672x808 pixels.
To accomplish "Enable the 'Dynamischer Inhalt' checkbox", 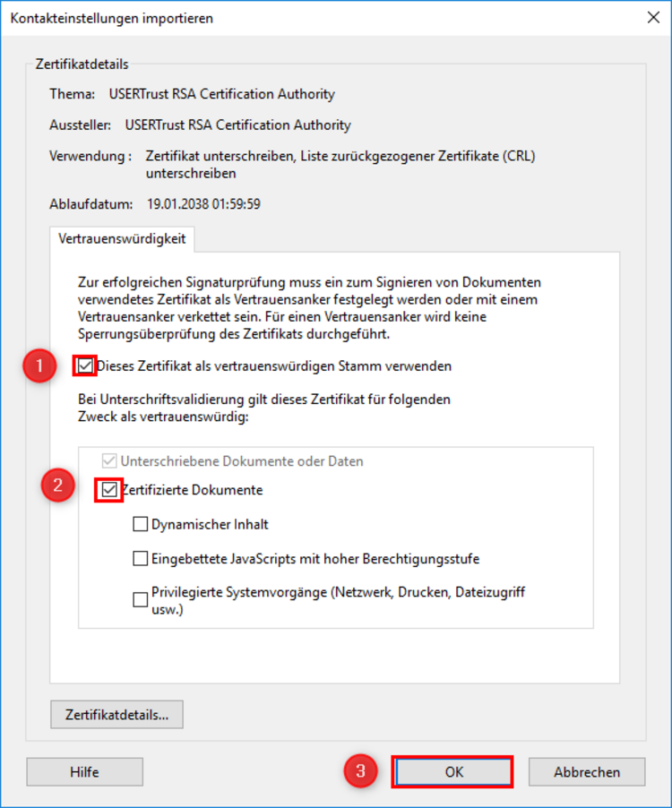I will tap(140, 524).
